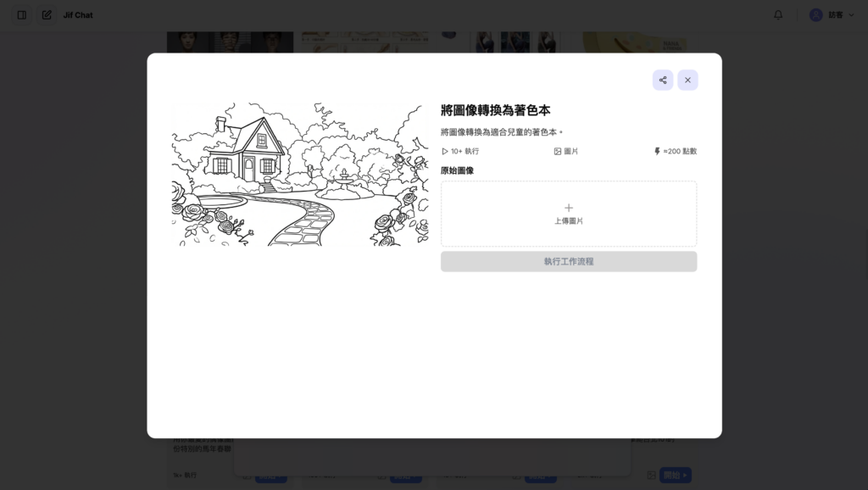Click the title 將圖像轉換為著色本
The image size is (868, 490).
pyautogui.click(x=495, y=110)
